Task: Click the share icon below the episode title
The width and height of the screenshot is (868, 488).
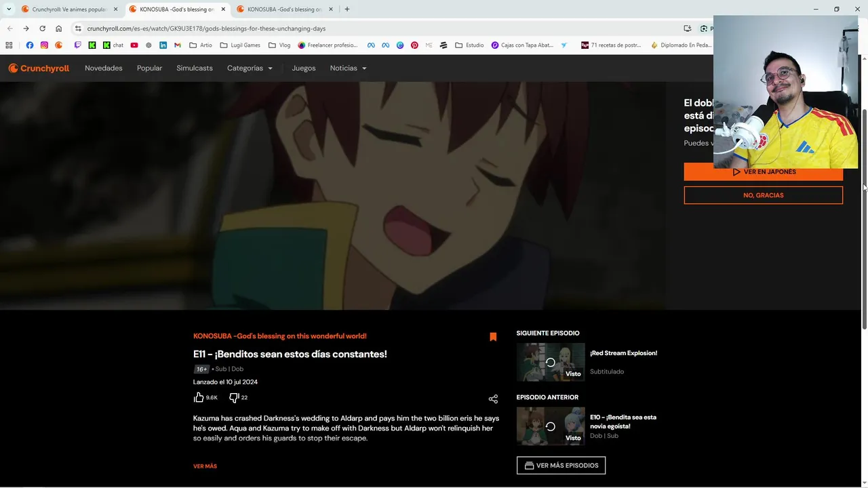Action: (x=493, y=399)
